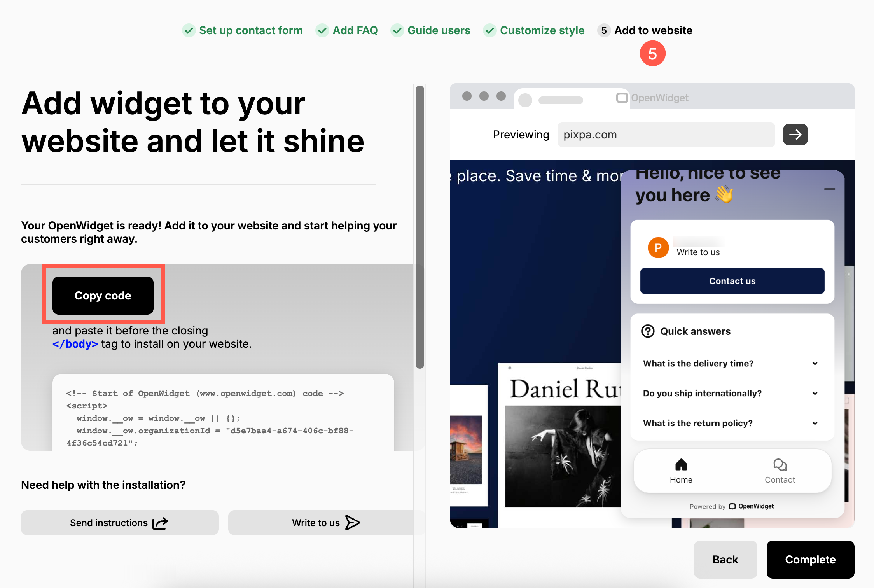
Task: Click the Quick answers heading
Action: [x=695, y=331]
